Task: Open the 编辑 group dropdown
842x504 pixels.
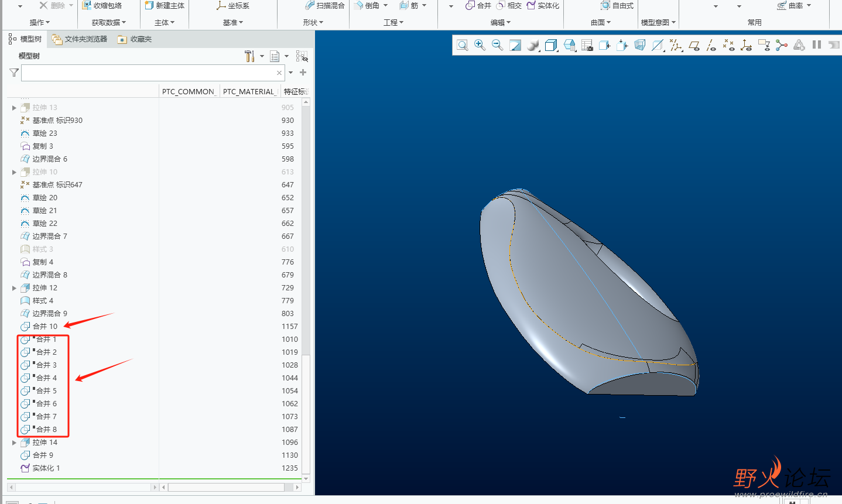Action: [501, 22]
